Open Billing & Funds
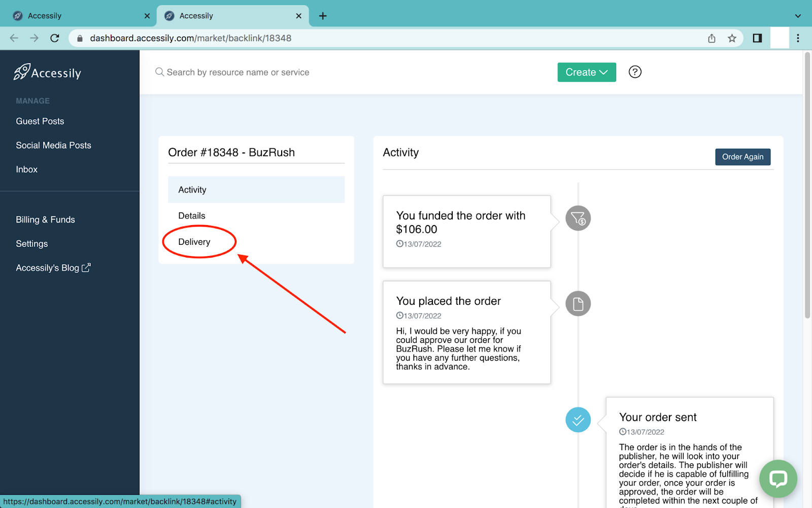 45,219
